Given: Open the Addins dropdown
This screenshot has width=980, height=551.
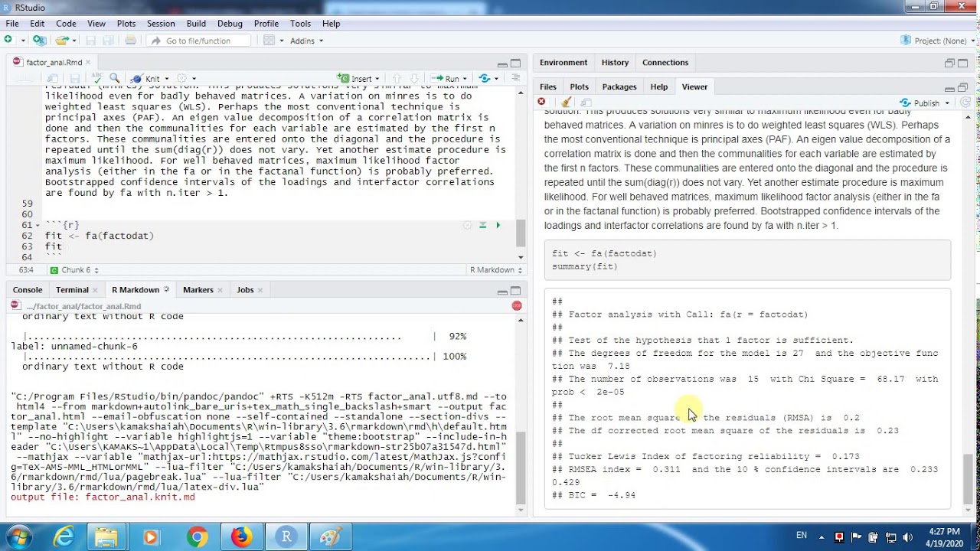Looking at the screenshot, I should pyautogui.click(x=306, y=41).
